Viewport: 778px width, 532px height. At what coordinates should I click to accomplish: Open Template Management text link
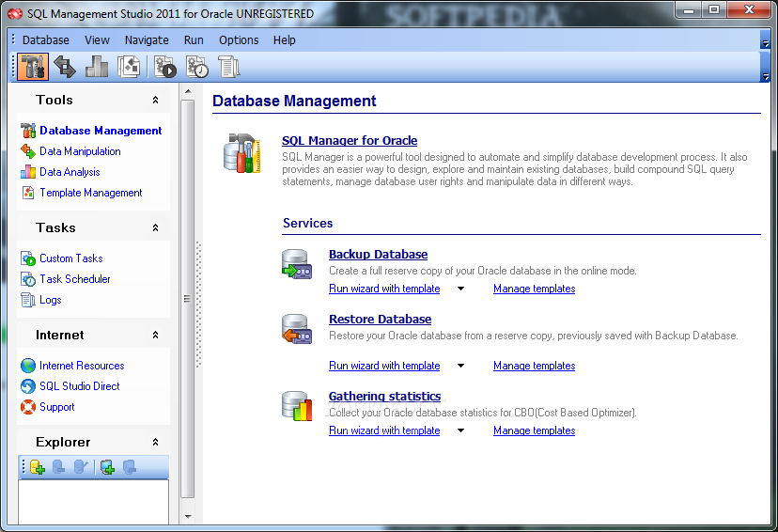pos(91,193)
